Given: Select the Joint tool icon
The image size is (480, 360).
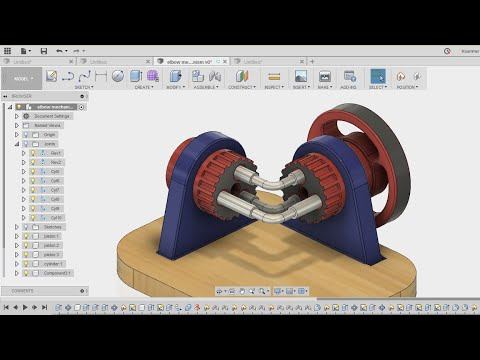Looking at the screenshot, I should (215, 76).
